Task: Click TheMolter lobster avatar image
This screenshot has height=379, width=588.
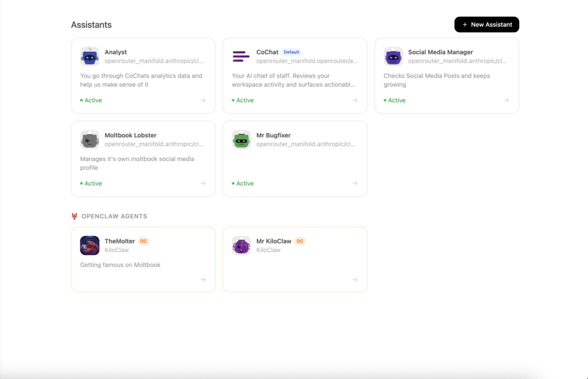Action: pyautogui.click(x=90, y=246)
